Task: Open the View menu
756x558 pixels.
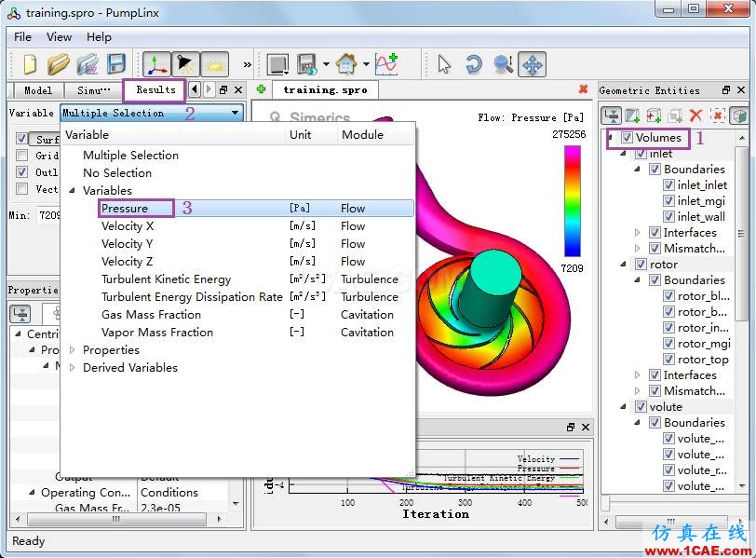Action: 59,37
